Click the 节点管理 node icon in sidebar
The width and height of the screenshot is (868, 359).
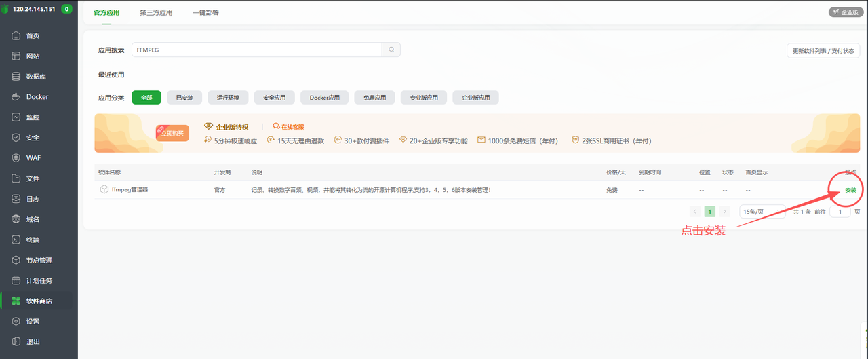16,260
